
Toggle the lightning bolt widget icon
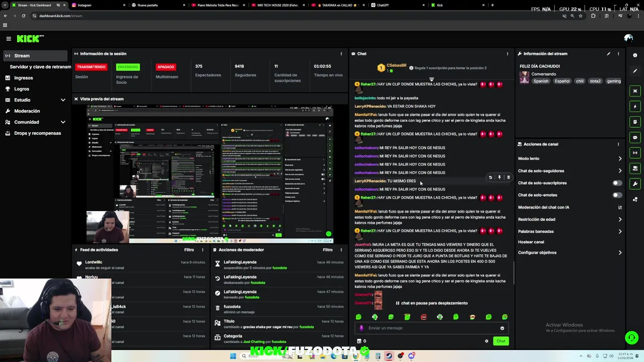(635, 107)
